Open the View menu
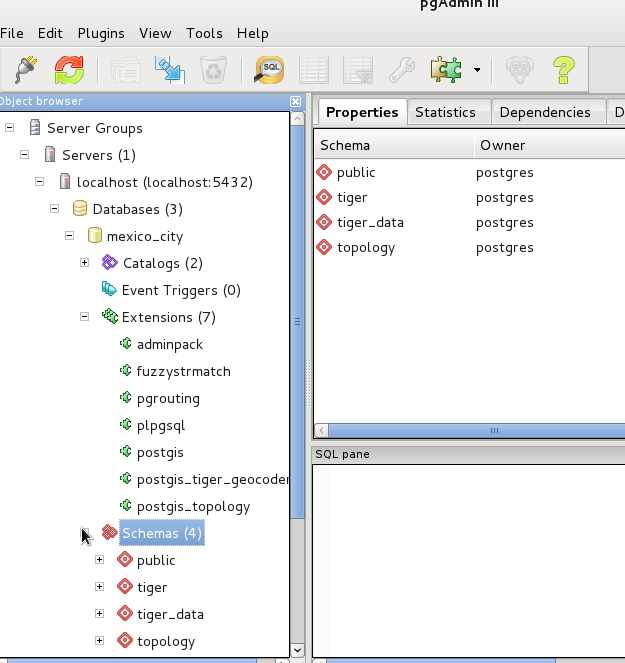This screenshot has height=663, width=625. coord(155,33)
